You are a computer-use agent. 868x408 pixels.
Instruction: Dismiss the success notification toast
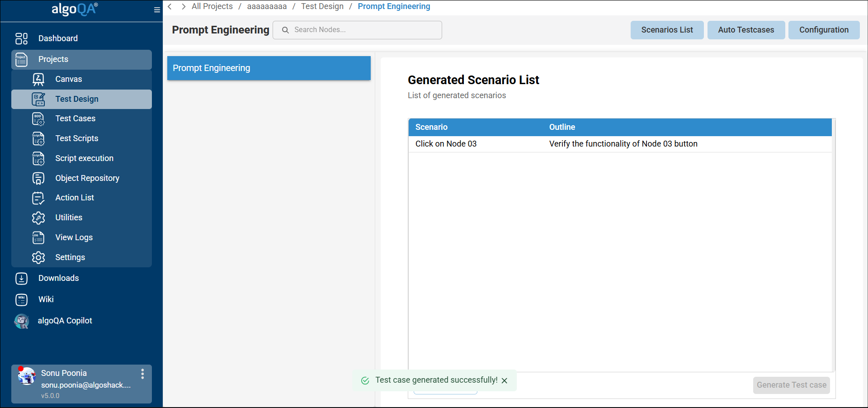[505, 381]
